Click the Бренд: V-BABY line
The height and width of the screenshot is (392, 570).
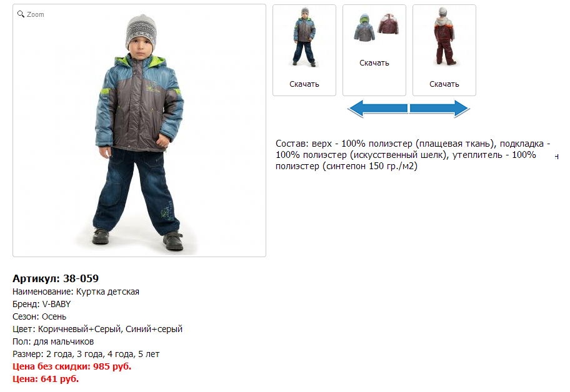42,304
